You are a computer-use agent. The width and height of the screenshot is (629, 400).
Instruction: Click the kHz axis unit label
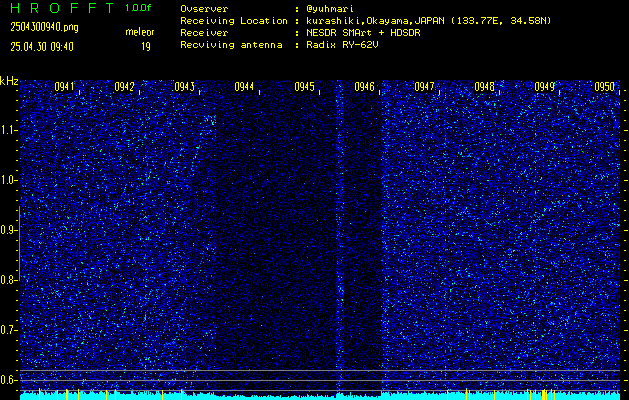tap(9, 81)
